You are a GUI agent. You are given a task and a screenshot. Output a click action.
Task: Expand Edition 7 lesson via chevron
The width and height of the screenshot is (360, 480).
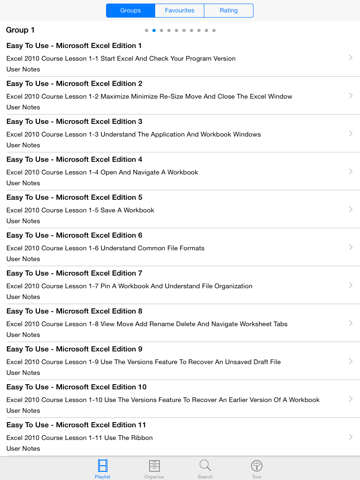coord(350,285)
